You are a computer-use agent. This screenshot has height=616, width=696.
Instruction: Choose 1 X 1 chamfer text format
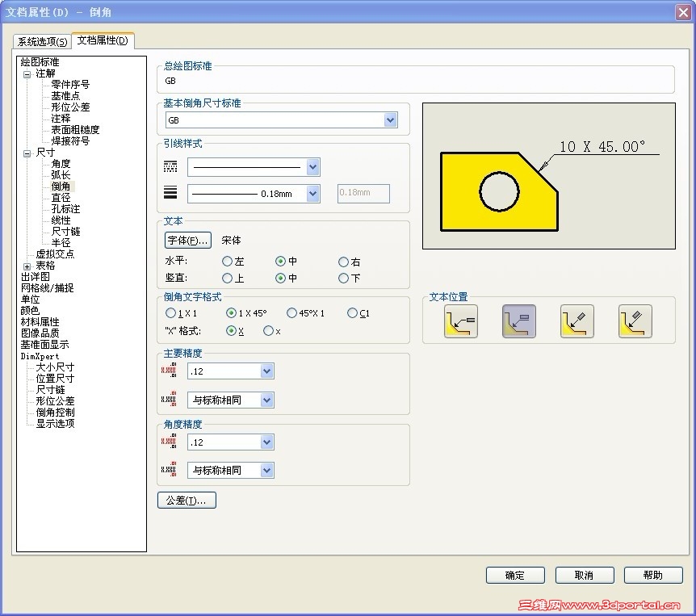click(170, 313)
